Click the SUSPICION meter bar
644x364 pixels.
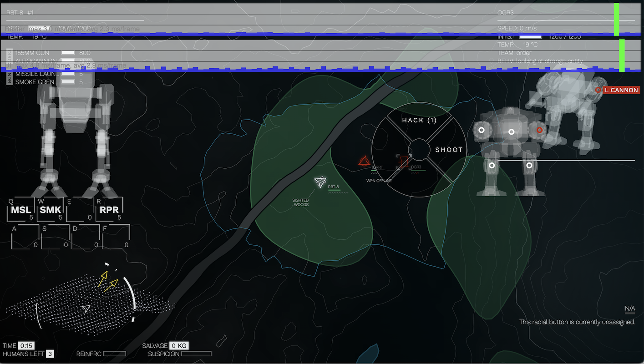click(x=196, y=354)
